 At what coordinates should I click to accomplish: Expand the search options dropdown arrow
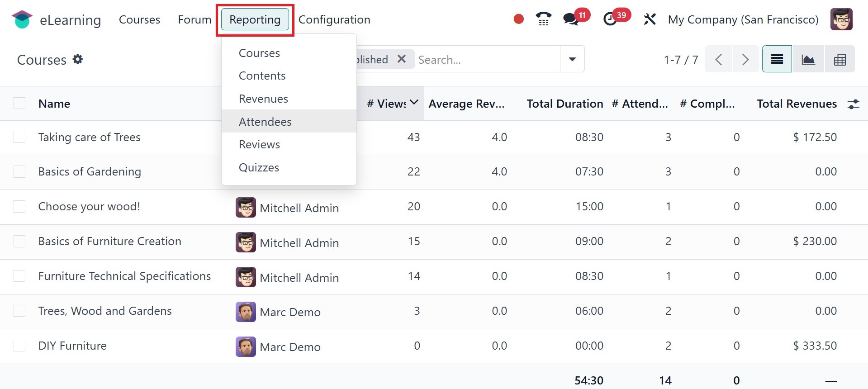click(572, 59)
